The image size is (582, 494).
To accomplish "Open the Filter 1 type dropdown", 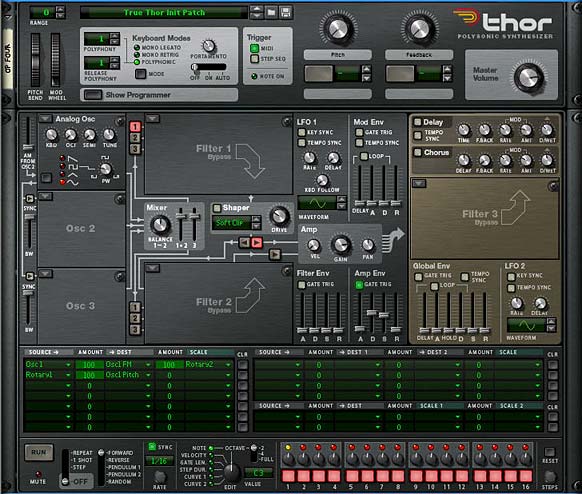I will 153,119.
